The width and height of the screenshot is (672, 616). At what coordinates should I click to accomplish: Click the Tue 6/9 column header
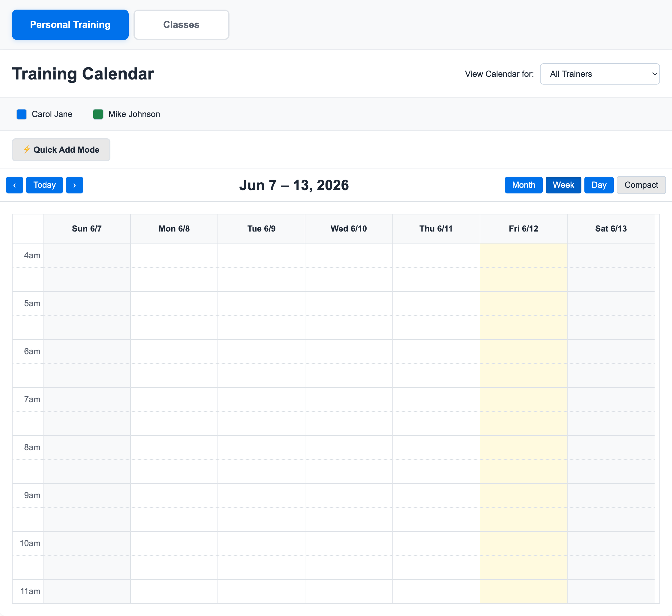(262, 229)
